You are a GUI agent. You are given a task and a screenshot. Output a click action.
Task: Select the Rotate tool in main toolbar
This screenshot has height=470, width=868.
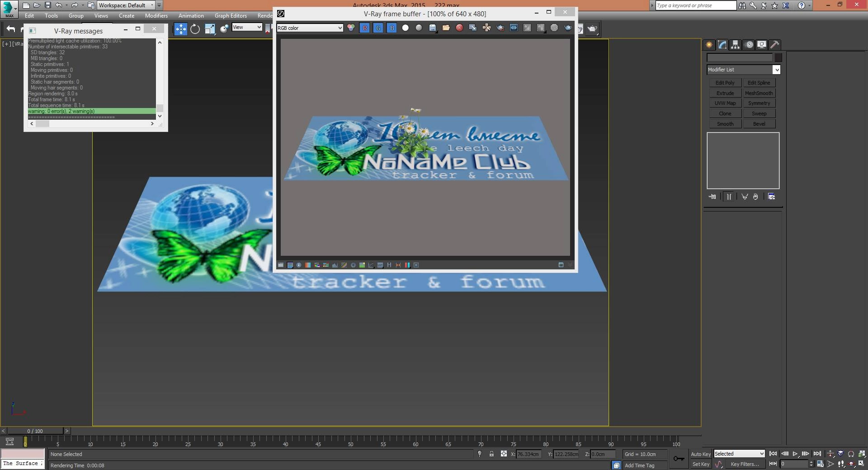[195, 29]
